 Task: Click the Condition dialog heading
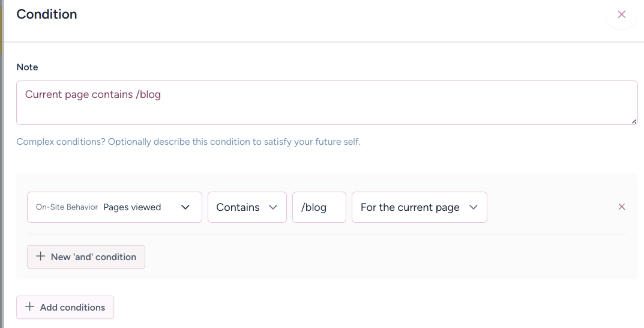tap(47, 14)
